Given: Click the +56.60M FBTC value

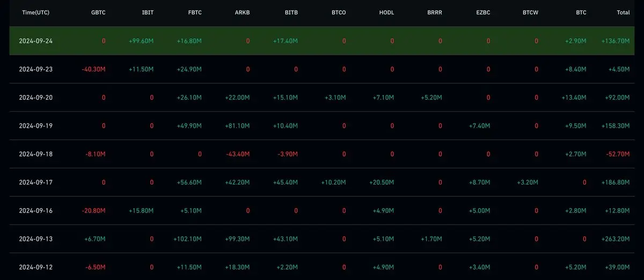Looking at the screenshot, I should 189,183.
